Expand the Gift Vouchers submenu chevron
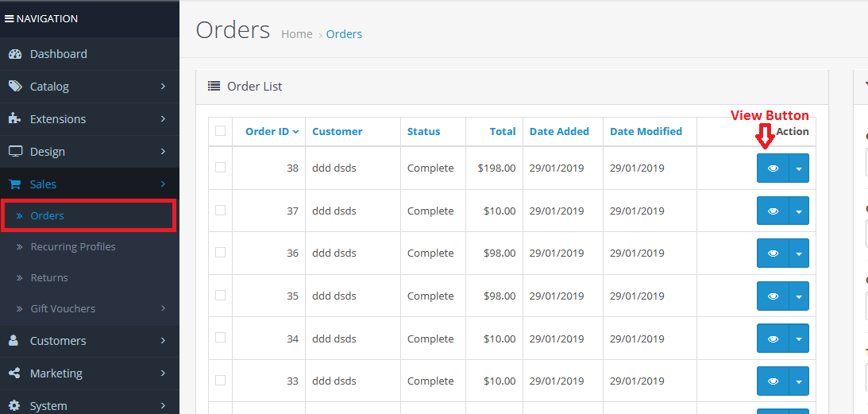The width and height of the screenshot is (868, 414). 164,308
